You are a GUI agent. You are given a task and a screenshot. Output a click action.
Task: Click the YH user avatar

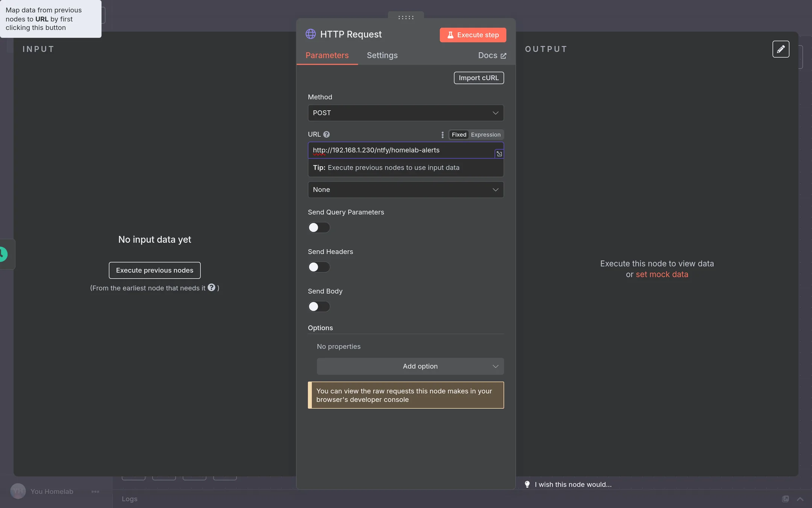coord(18,491)
